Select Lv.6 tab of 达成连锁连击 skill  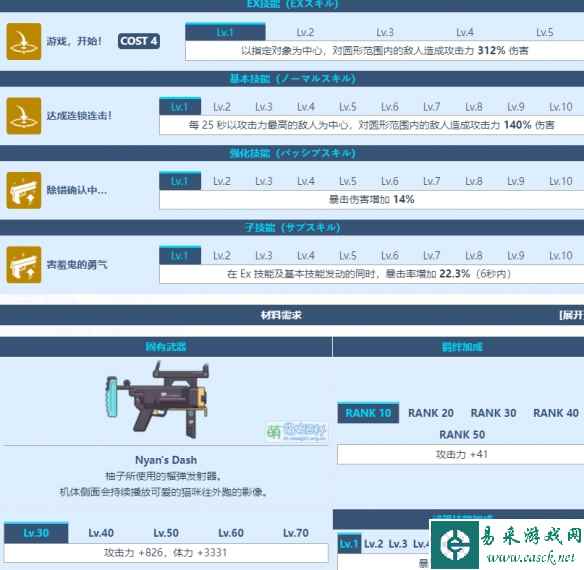[390, 107]
